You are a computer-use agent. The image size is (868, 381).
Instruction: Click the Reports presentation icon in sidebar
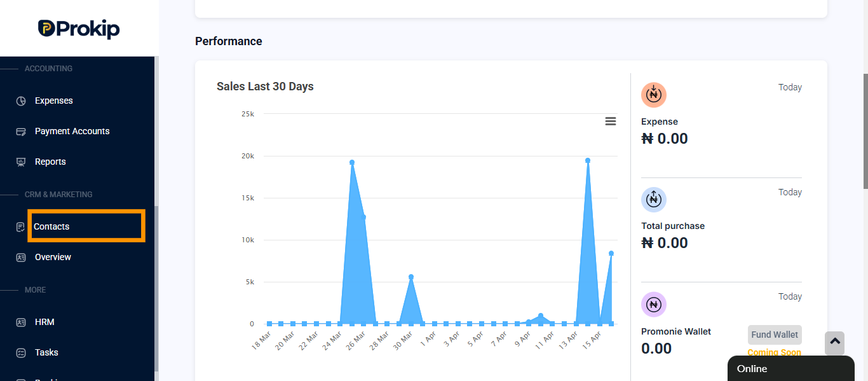point(21,162)
